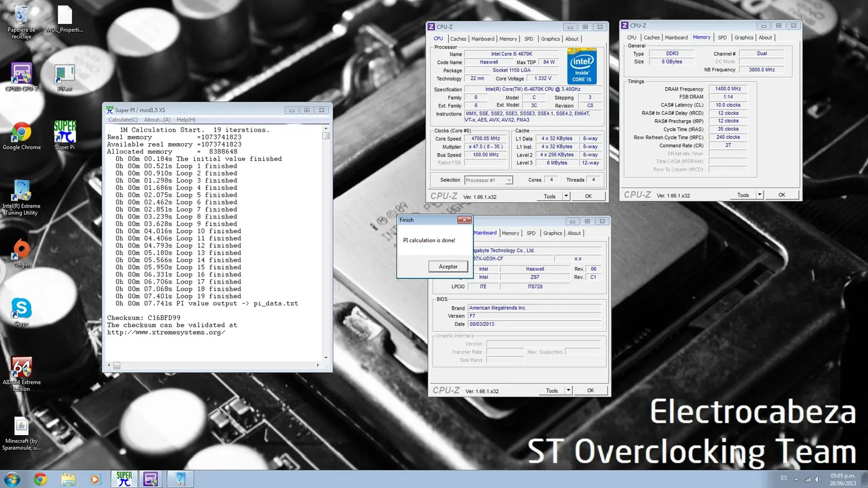The width and height of the screenshot is (868, 488).
Task: Click OK in the CPU-Z Mainboard window
Action: coord(590,391)
